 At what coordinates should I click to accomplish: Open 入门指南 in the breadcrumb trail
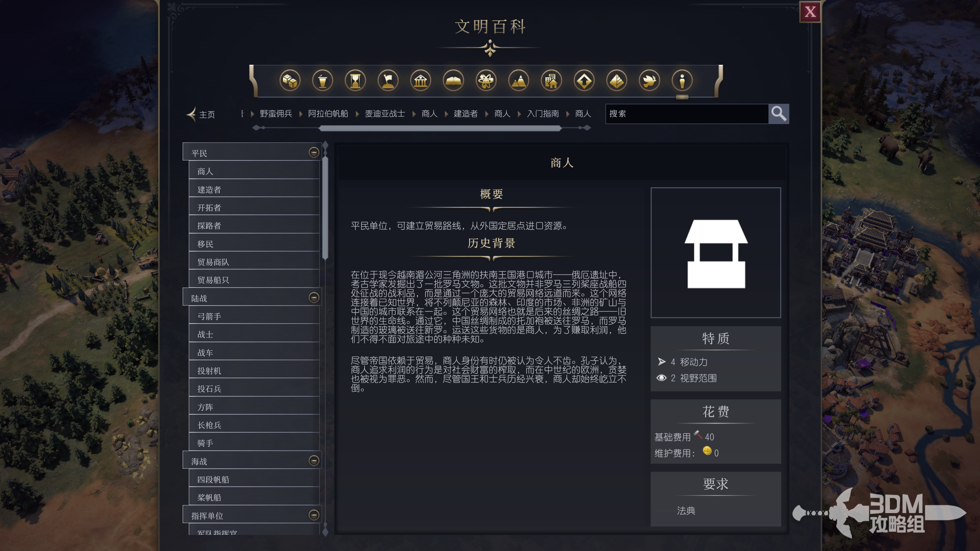(x=542, y=114)
